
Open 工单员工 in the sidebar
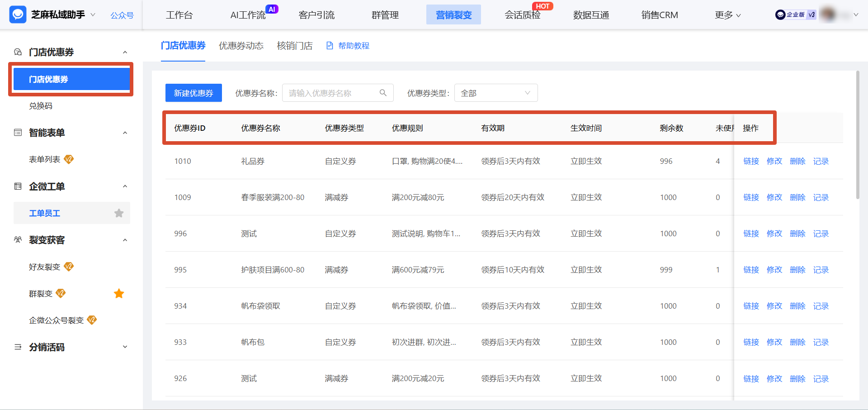(44, 213)
